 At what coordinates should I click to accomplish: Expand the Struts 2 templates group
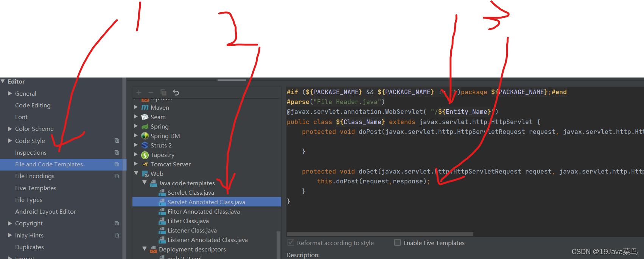click(x=136, y=145)
